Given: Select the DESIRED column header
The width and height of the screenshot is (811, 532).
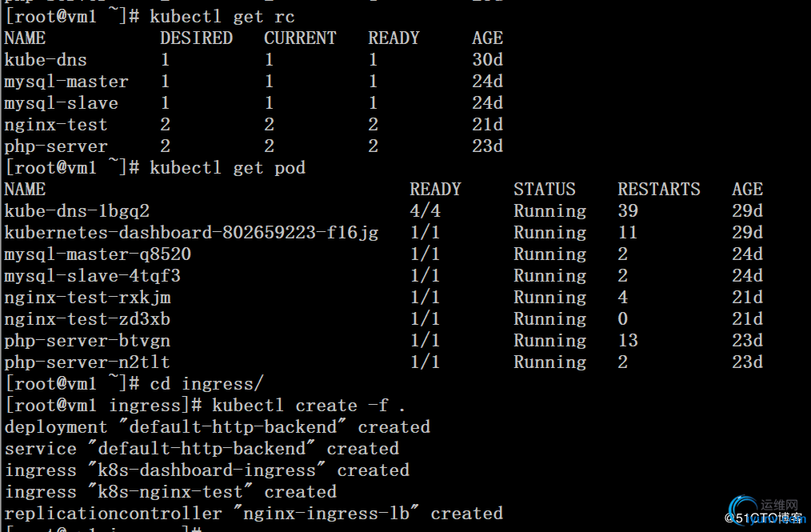Looking at the screenshot, I should point(196,38).
